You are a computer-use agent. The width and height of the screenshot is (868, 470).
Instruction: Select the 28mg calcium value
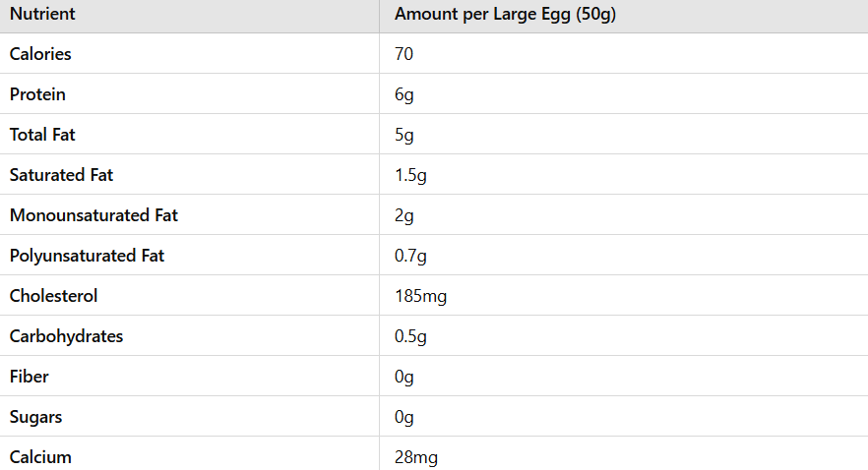(415, 458)
